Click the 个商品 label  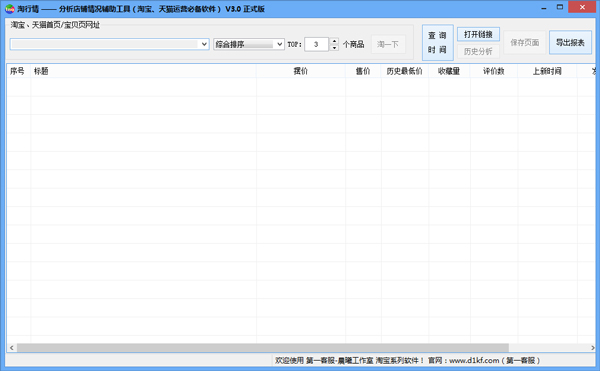[354, 44]
